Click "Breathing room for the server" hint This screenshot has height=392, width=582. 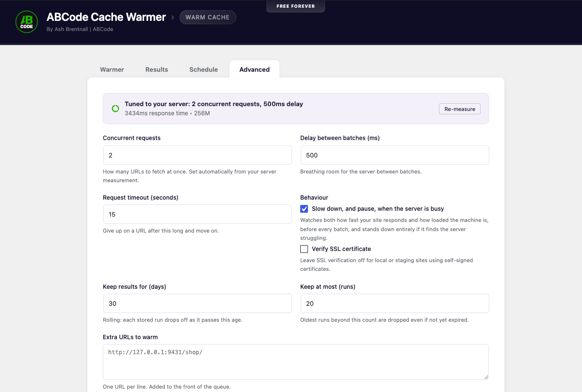[x=361, y=172]
